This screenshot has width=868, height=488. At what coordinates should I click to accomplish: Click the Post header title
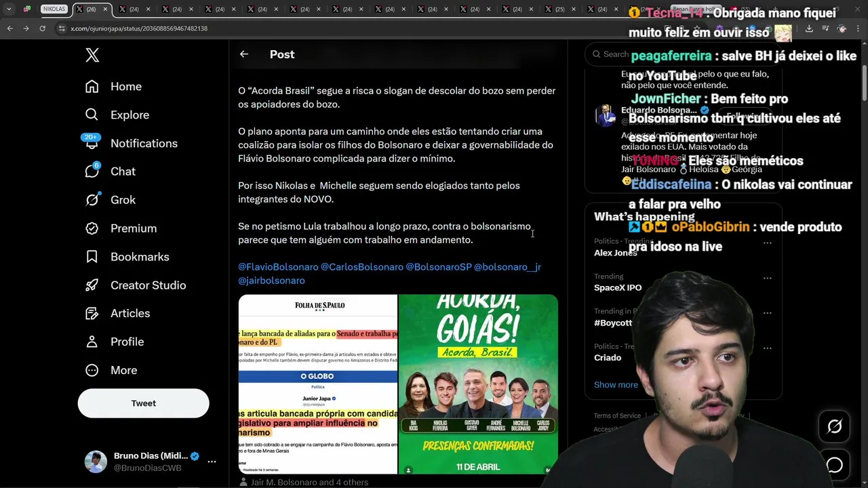pos(282,54)
